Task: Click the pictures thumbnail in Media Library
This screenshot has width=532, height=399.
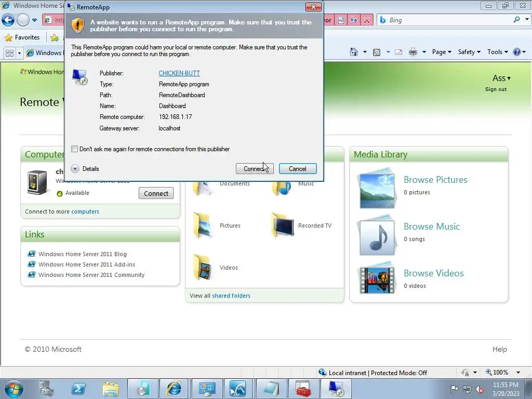Action: pyautogui.click(x=377, y=189)
